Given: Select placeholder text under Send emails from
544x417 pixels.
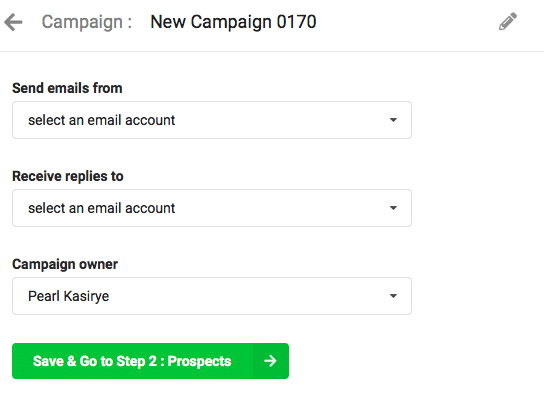Looking at the screenshot, I should click(x=102, y=120).
